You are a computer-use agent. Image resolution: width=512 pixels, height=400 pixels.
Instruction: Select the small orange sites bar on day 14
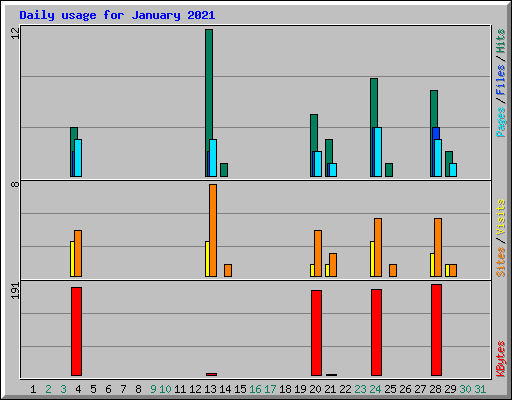(228, 270)
